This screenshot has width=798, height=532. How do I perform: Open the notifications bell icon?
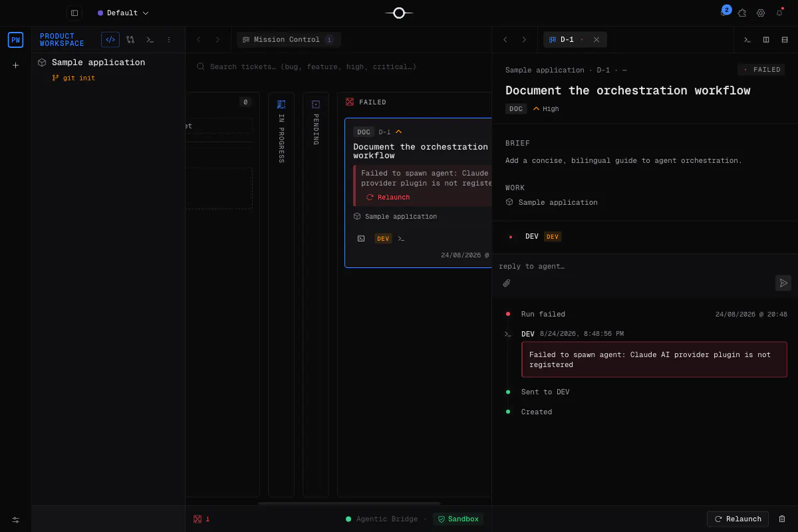coord(780,13)
